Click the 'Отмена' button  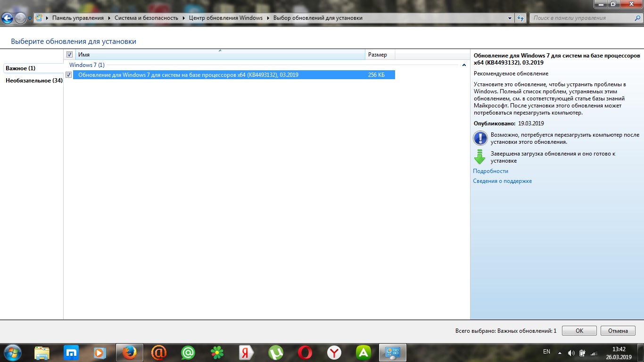618,331
